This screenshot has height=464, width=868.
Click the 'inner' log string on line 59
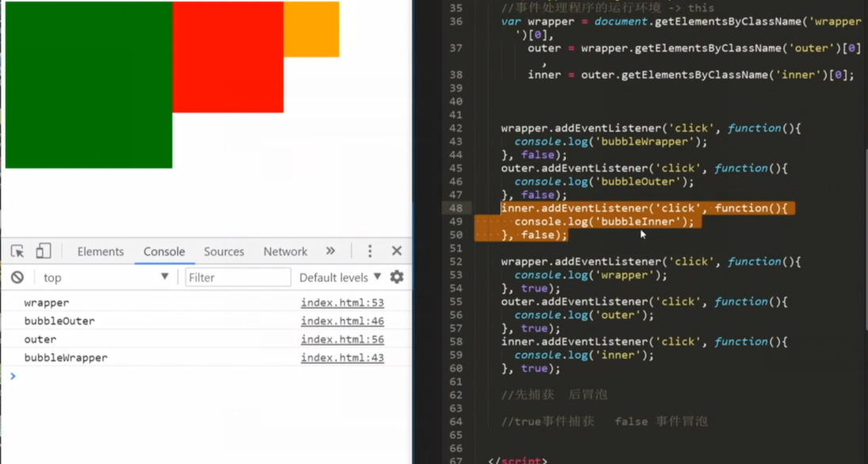(618, 355)
